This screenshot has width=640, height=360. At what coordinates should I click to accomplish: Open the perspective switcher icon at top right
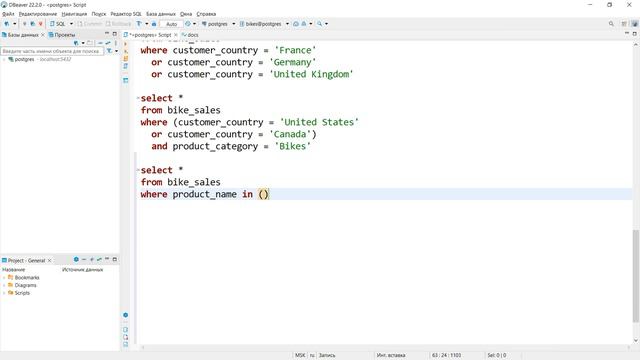[624, 24]
